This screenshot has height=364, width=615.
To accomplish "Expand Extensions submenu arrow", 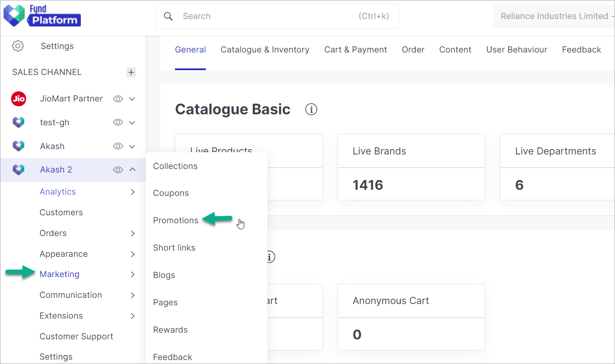I will pos(133,316).
